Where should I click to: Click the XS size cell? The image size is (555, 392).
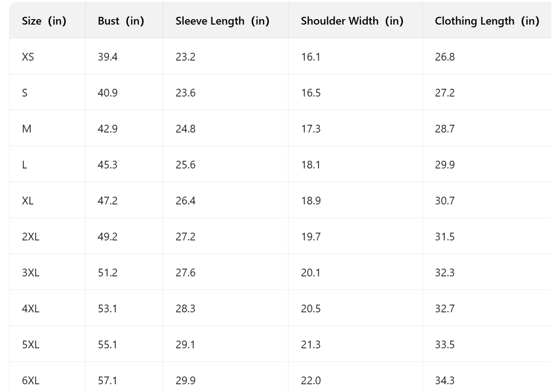(x=28, y=57)
